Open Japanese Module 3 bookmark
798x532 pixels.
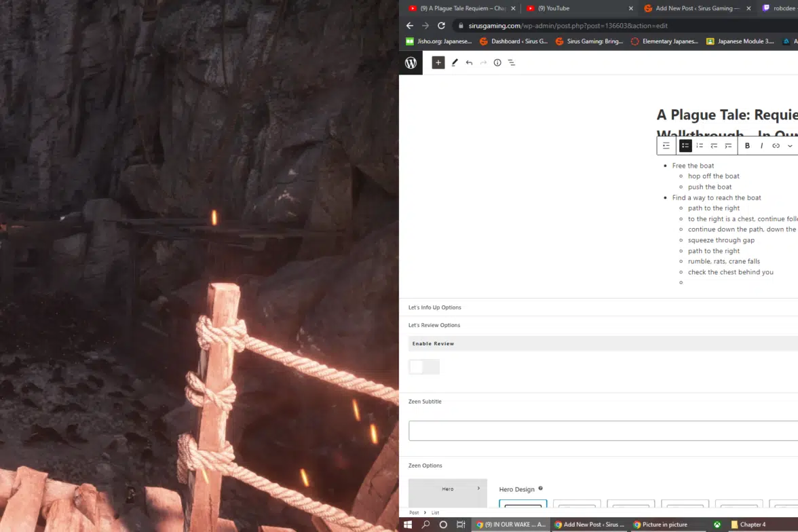[x=740, y=41]
